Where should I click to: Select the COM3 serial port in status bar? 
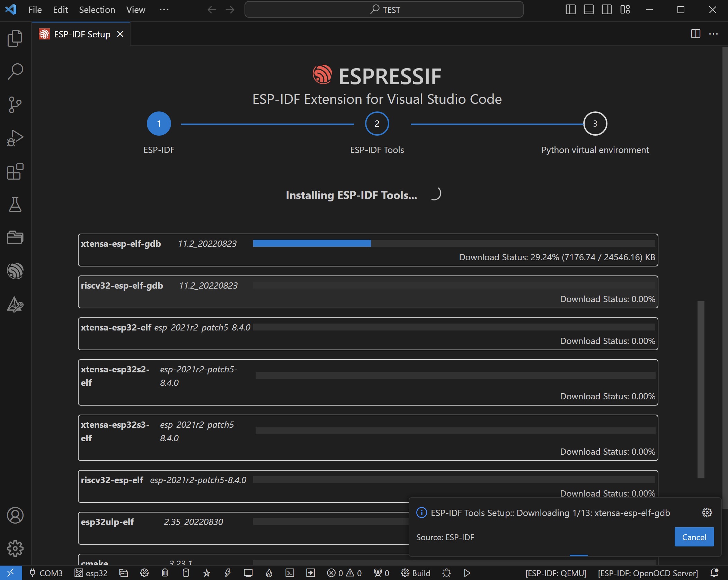pos(46,573)
